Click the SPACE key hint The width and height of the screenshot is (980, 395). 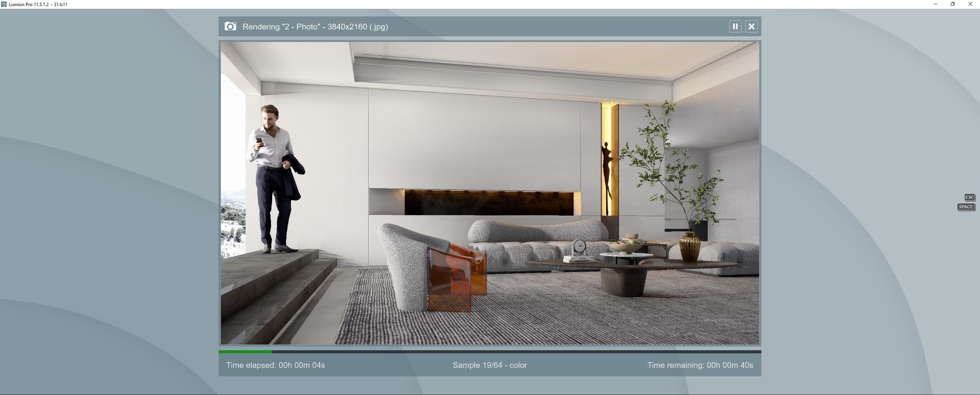[x=966, y=207]
